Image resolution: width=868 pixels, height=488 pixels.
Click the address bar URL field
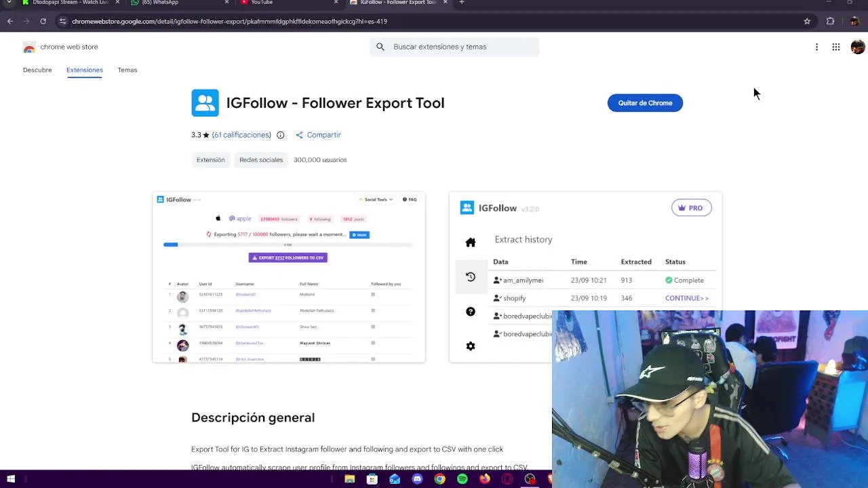point(434,21)
